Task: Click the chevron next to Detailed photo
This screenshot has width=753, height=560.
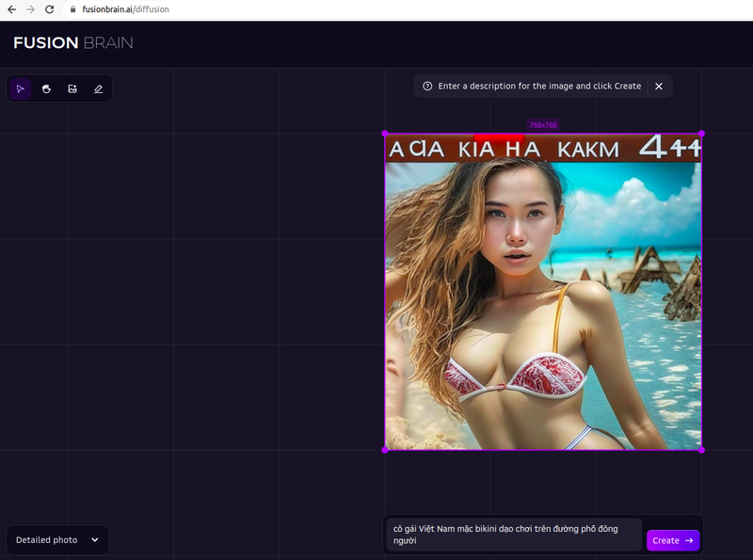Action: pos(94,539)
